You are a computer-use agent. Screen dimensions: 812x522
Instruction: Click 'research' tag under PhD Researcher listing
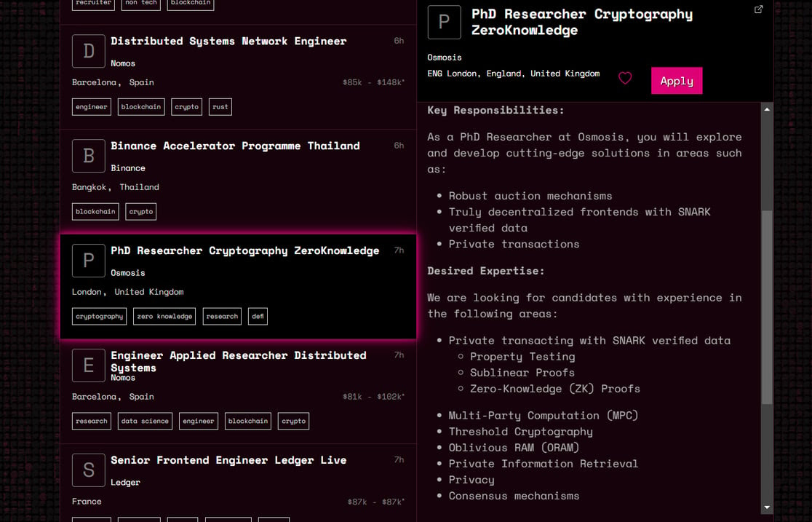pos(222,316)
